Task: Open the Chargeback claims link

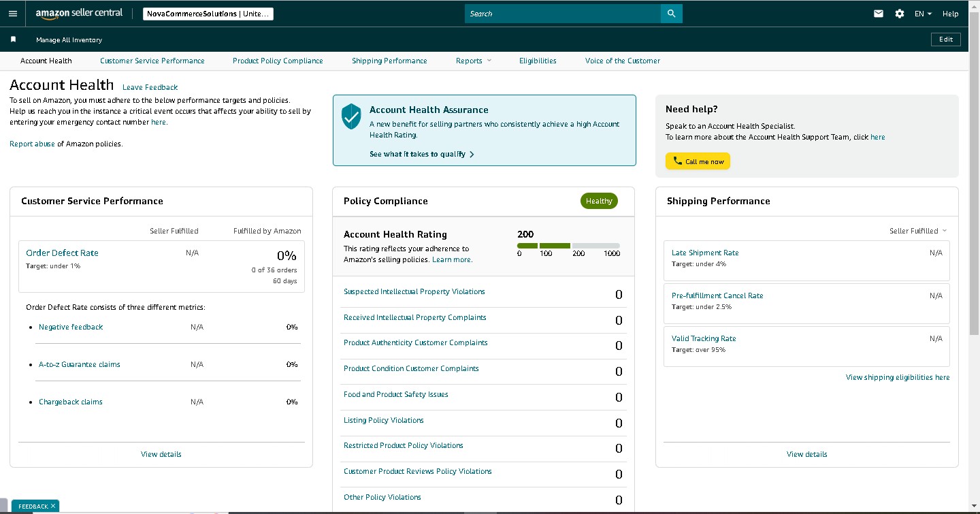Action: [71, 402]
